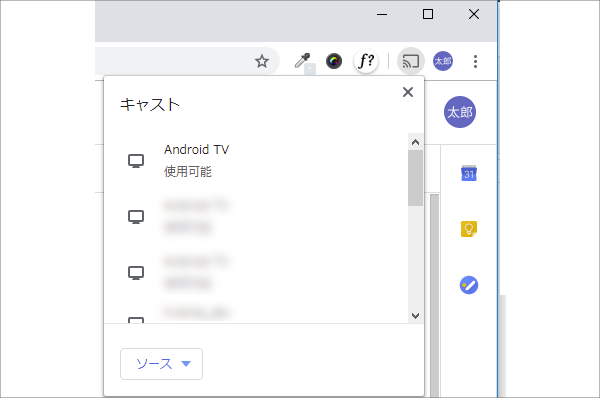Close the Chrome window
The width and height of the screenshot is (600, 398).
click(x=474, y=15)
